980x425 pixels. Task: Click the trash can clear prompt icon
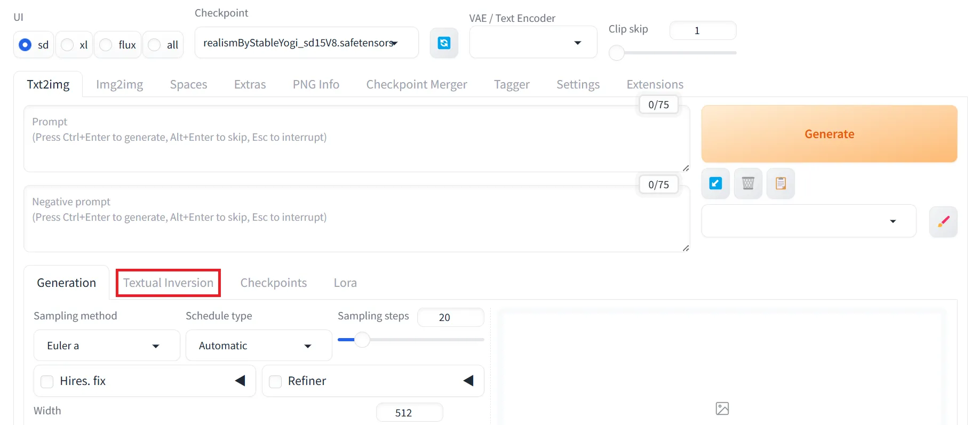748,183
